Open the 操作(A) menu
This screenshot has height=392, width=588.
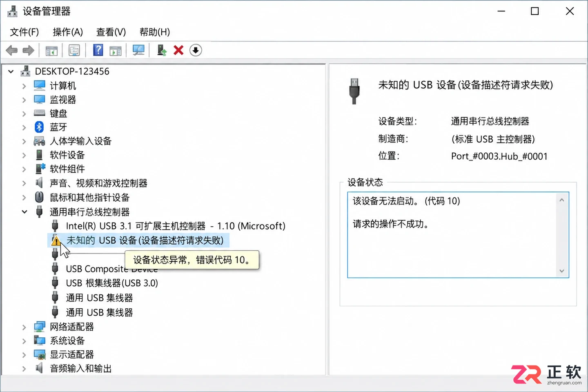[x=68, y=32]
